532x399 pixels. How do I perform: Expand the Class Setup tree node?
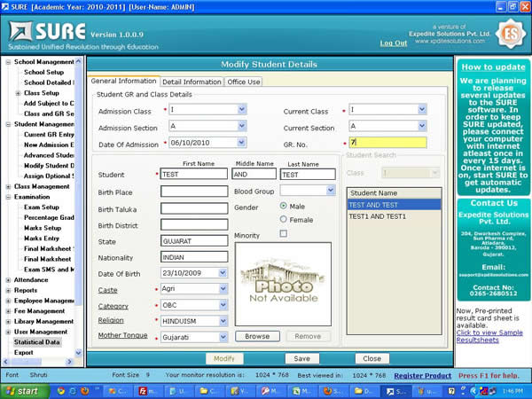click(18, 93)
